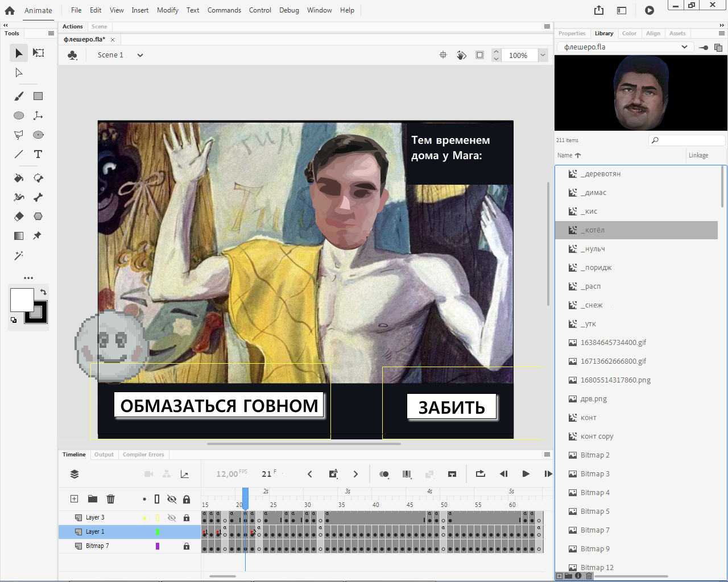
Task: Pick the Paint Bucket tool
Action: click(x=19, y=178)
